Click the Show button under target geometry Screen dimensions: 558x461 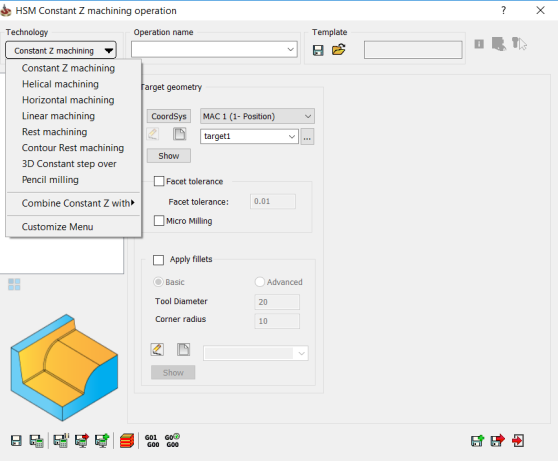(x=169, y=156)
